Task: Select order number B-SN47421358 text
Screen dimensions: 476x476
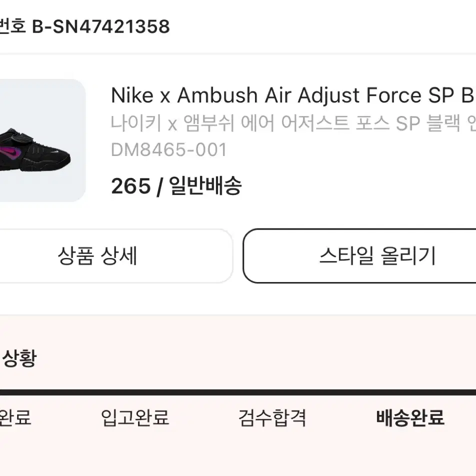Action: (x=101, y=26)
